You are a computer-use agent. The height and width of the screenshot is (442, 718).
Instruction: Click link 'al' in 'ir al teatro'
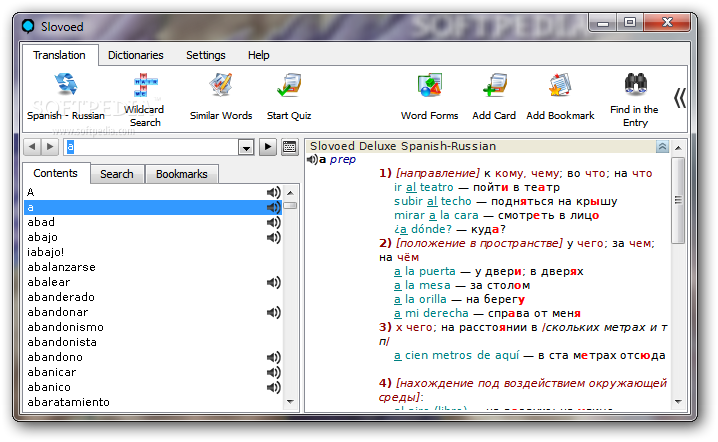coord(411,187)
